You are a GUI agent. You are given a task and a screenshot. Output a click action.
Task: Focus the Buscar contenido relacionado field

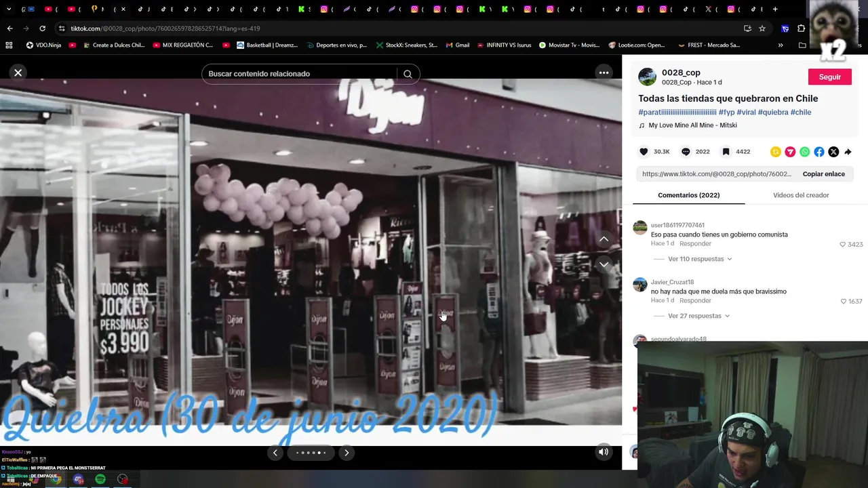pyautogui.click(x=299, y=74)
